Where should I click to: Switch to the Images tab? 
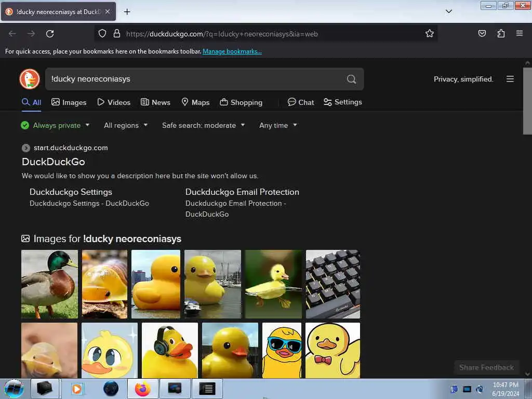69,102
